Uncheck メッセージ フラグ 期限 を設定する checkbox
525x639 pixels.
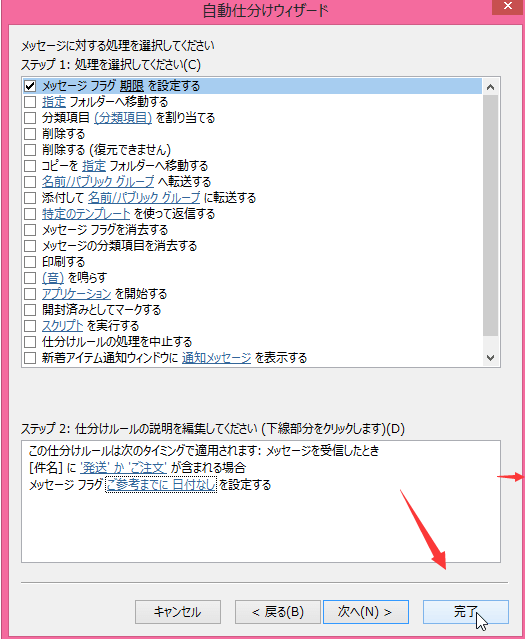(x=30, y=86)
